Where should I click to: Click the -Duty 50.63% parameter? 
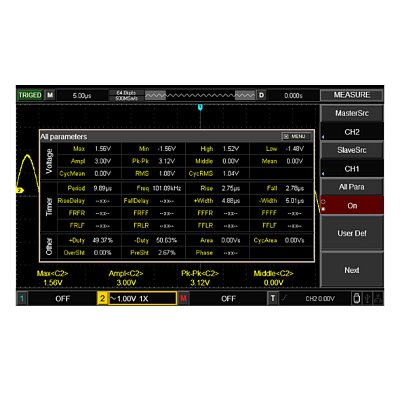[154, 240]
